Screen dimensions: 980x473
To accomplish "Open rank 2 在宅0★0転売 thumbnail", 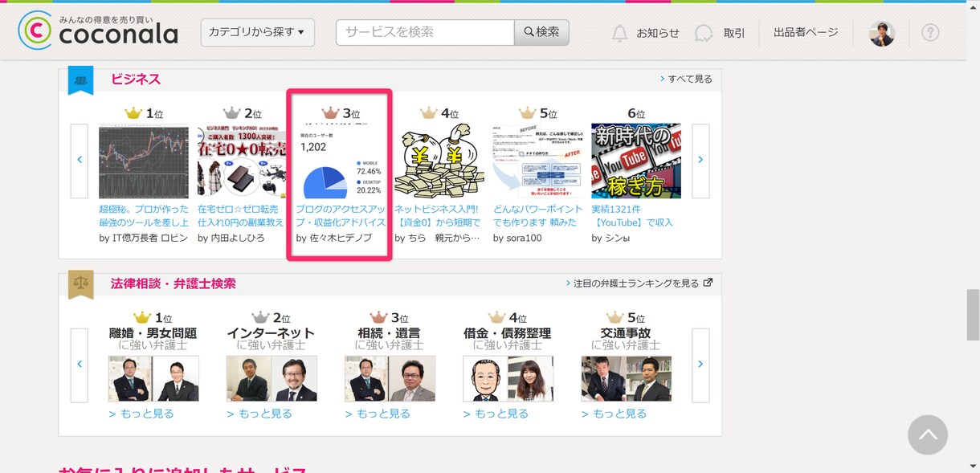I will [242, 161].
